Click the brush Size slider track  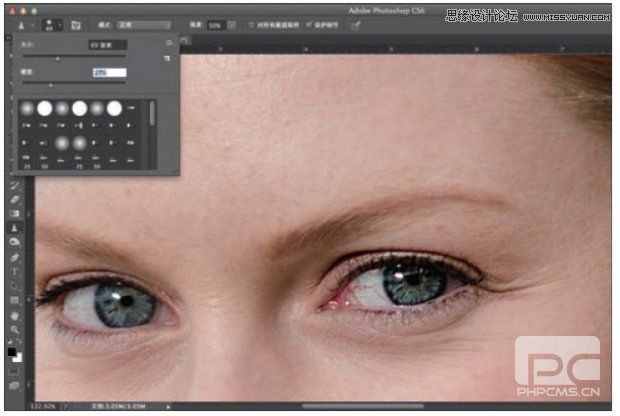(74, 57)
